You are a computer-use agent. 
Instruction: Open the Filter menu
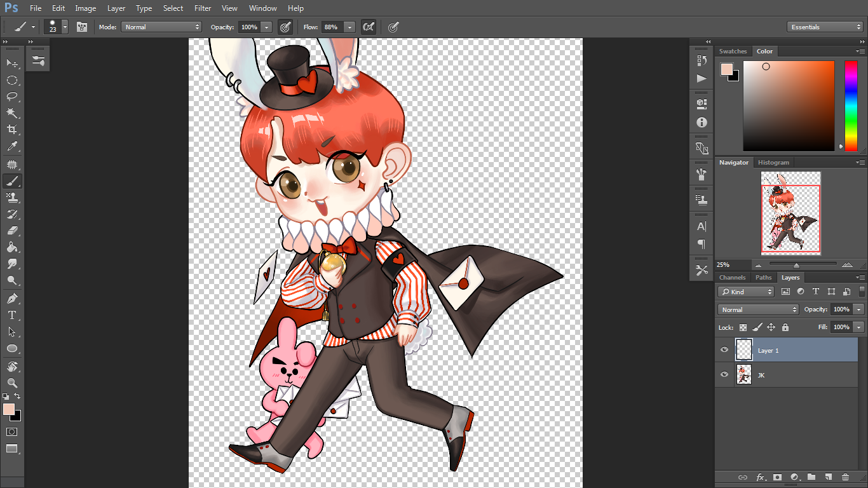pyautogui.click(x=203, y=8)
